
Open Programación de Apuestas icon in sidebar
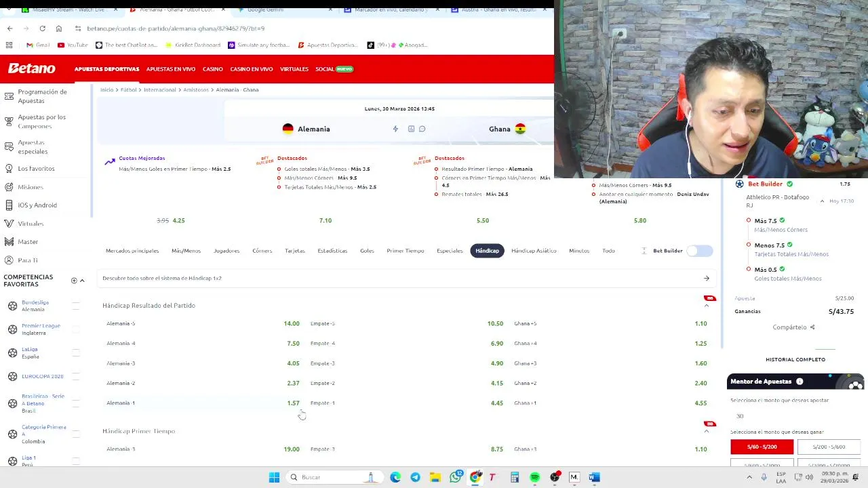click(9, 96)
